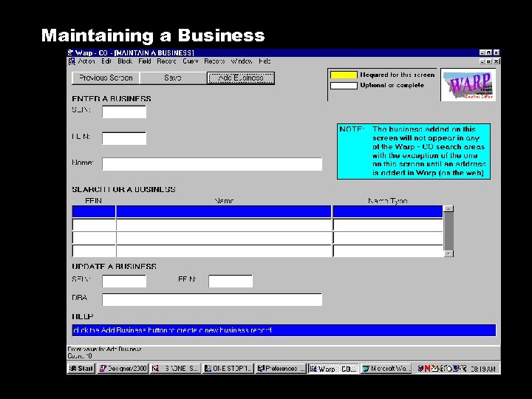
Task: Switch to Designer/2000 in taskbar
Action: click(123, 369)
